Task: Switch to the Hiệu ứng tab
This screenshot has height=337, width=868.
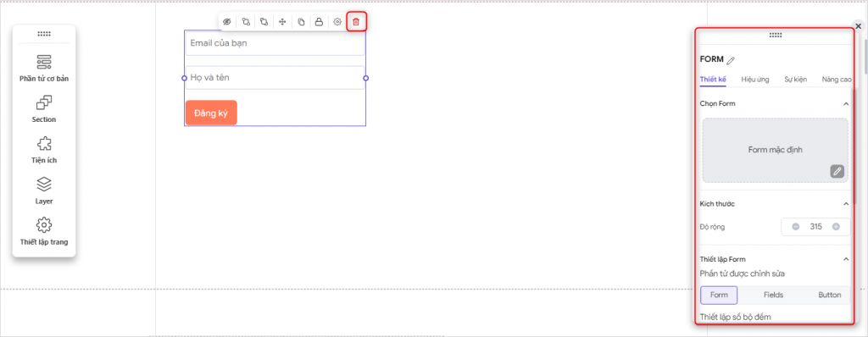Action: 755,80
